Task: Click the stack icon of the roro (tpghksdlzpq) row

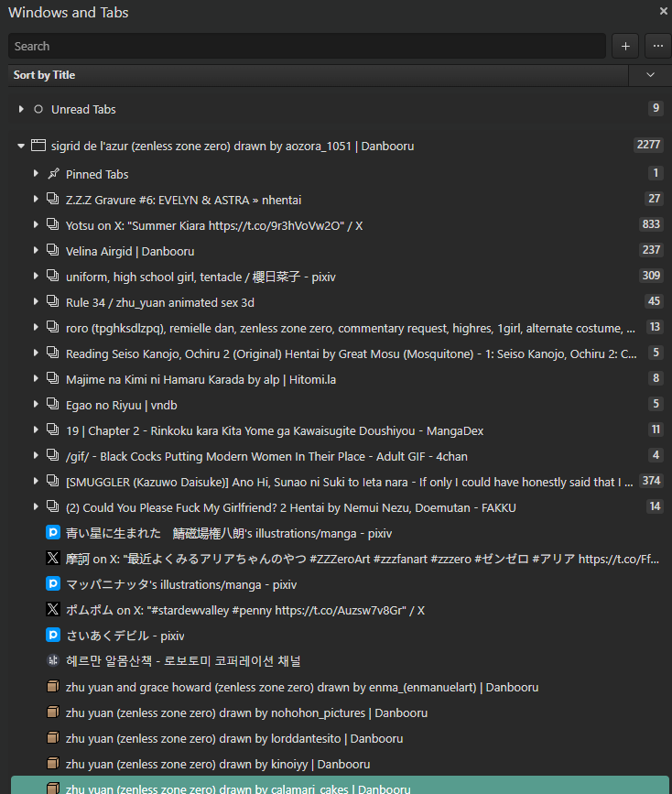Action: point(53,327)
